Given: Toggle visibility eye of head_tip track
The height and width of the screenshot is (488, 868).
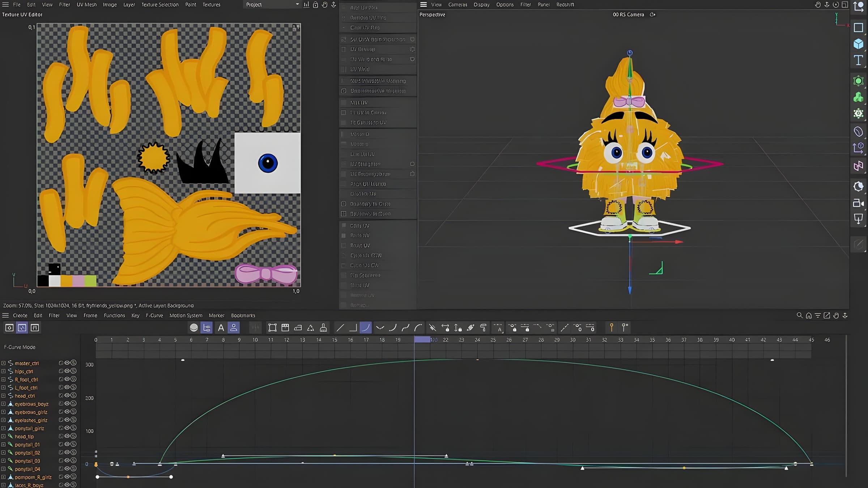Looking at the screenshot, I should 67,436.
